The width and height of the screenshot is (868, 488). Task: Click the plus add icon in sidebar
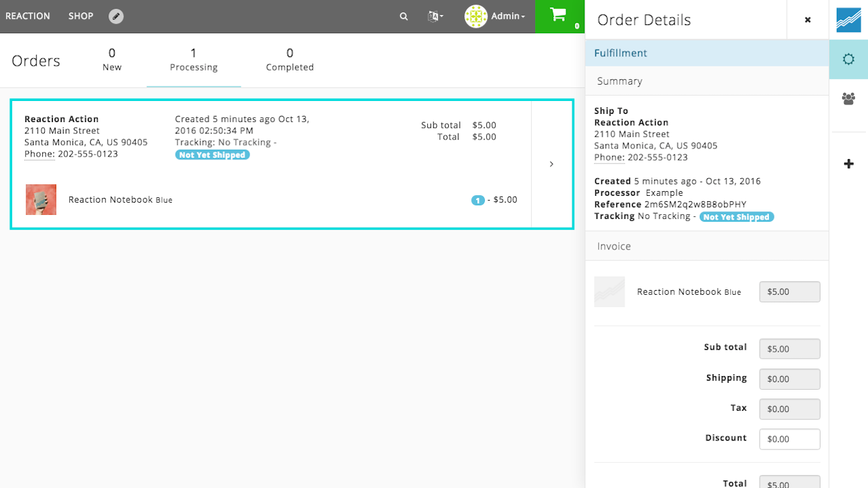click(x=848, y=164)
